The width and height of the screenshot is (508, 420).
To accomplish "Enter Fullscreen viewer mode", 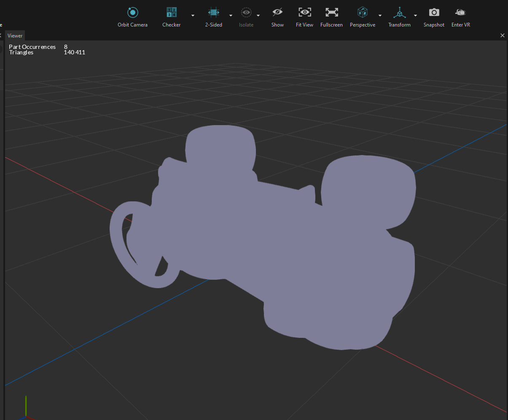I will click(331, 13).
